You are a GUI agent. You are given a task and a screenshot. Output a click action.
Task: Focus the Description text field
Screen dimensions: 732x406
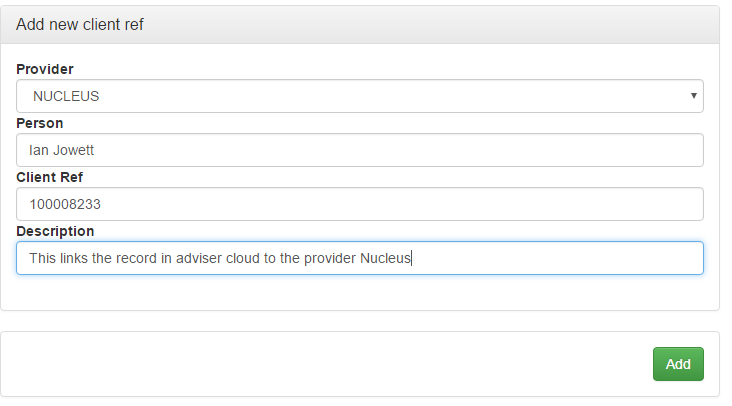coord(359,258)
